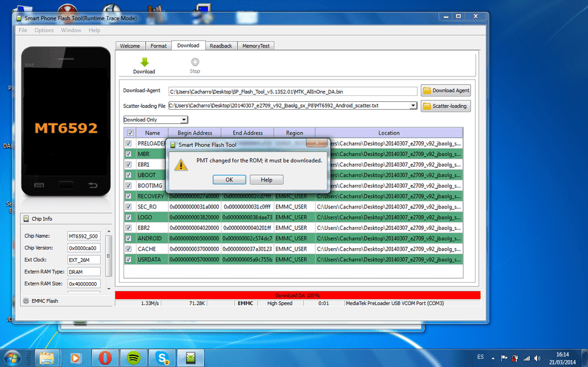
Task: Select the EBR2 row name
Action: tap(144, 227)
